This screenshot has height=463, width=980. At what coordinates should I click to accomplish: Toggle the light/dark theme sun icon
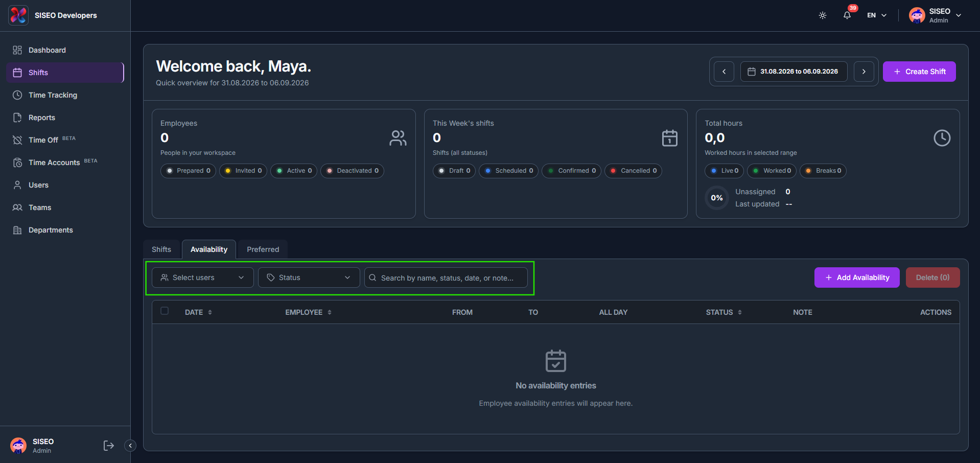tap(823, 15)
